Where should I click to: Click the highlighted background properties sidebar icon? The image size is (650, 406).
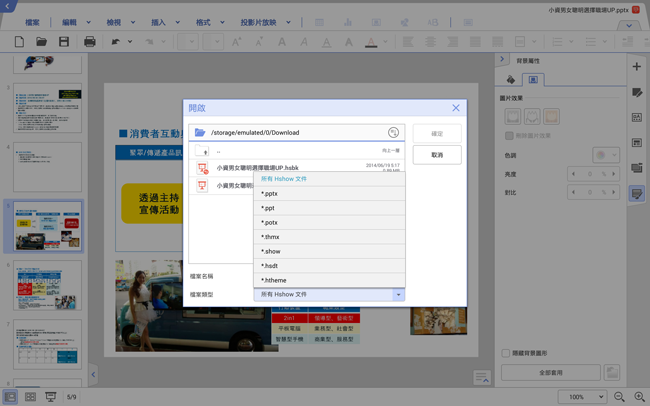[637, 193]
